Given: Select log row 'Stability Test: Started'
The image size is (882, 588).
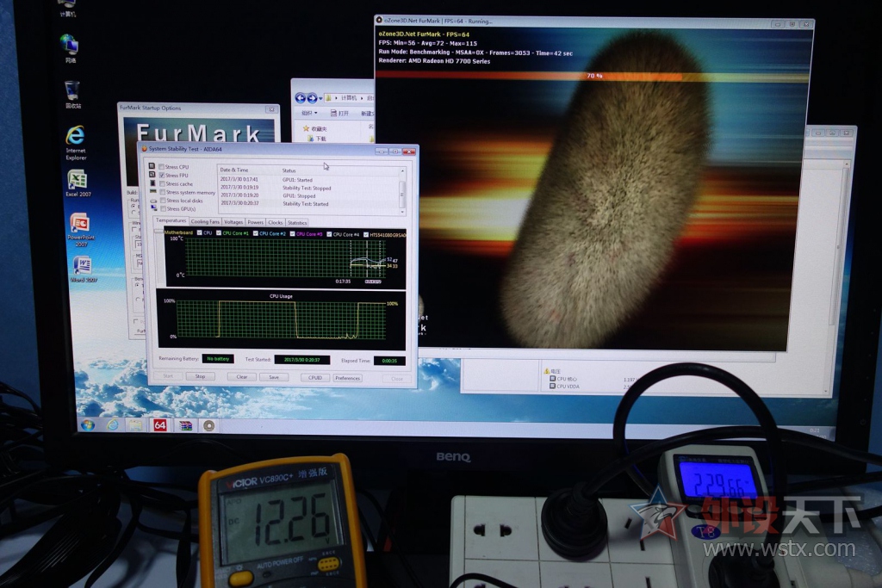Looking at the screenshot, I should [x=310, y=203].
